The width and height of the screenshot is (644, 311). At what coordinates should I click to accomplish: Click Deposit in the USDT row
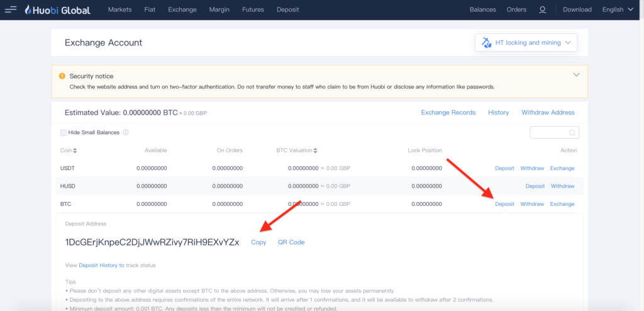click(x=504, y=168)
